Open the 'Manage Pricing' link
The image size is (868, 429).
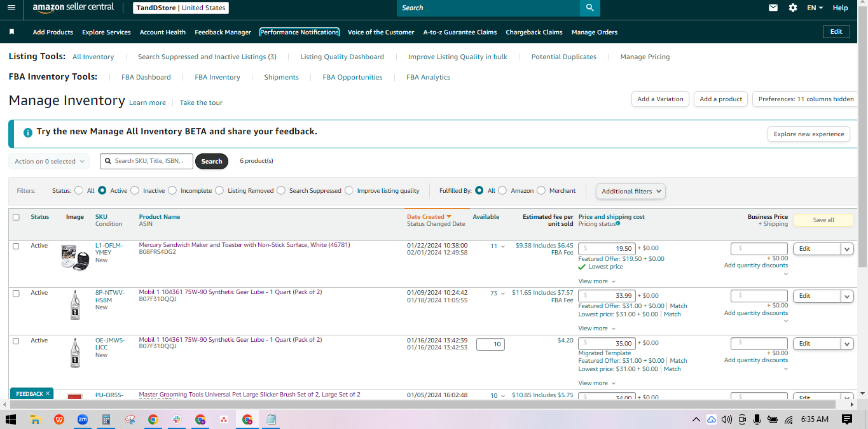pyautogui.click(x=645, y=57)
